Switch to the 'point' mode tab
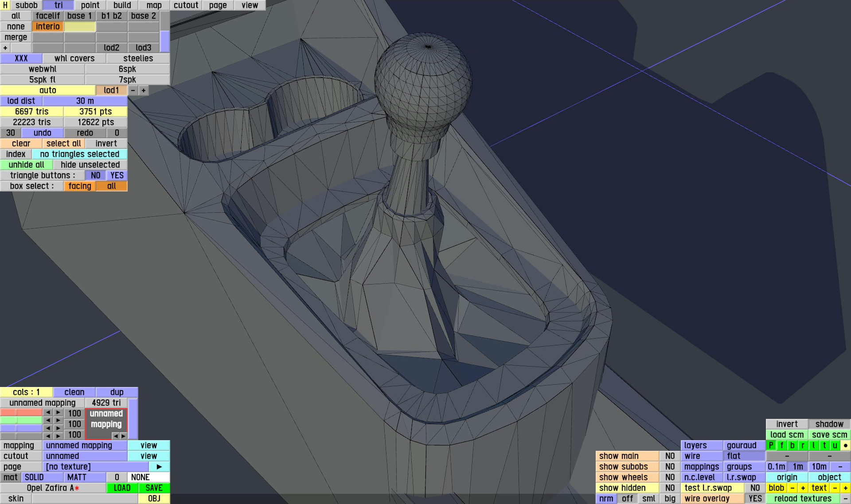The image size is (851, 504). (x=90, y=5)
